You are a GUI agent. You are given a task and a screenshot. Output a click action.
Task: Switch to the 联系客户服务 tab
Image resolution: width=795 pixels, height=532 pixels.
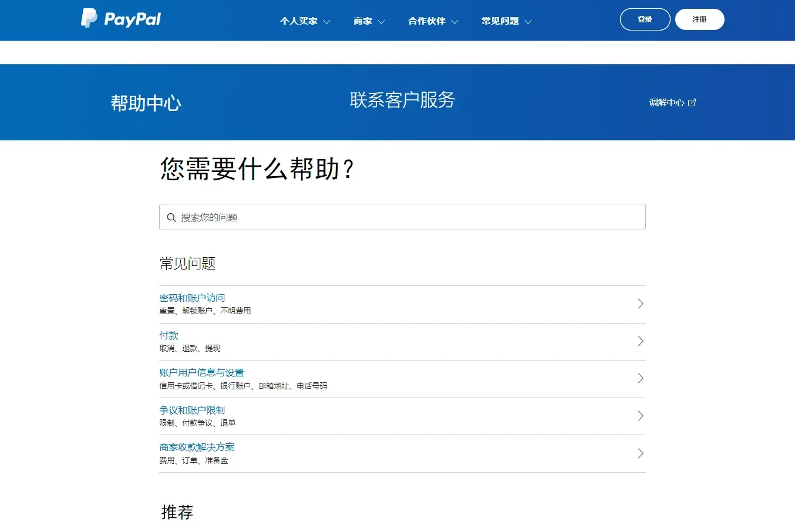coord(402,100)
